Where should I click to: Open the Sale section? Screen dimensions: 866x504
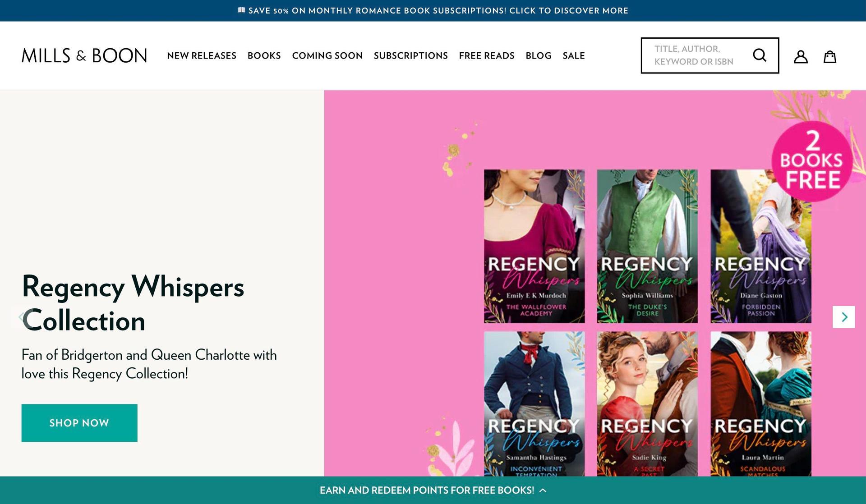(x=574, y=55)
